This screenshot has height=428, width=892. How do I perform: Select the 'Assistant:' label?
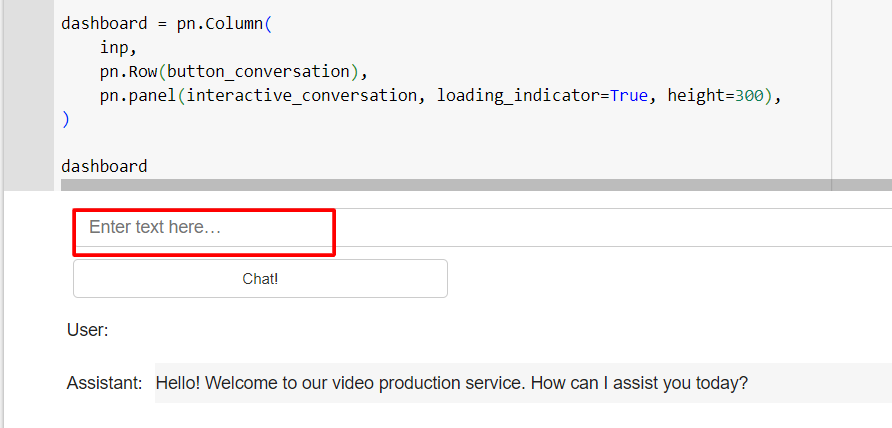104,383
